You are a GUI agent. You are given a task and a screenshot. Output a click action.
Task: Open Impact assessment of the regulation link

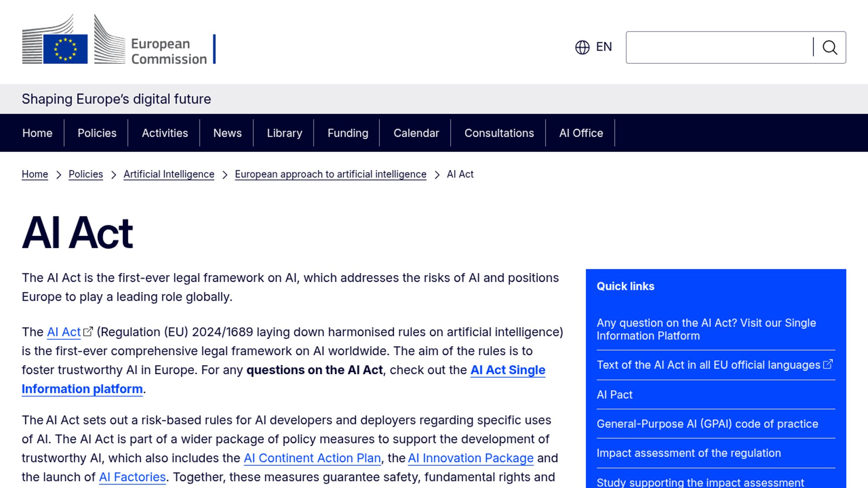689,453
